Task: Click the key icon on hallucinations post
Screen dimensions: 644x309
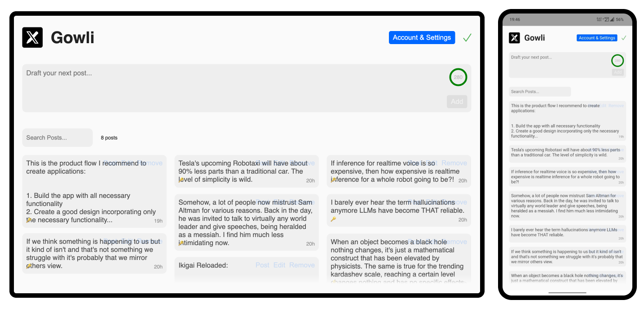Action: (x=333, y=219)
